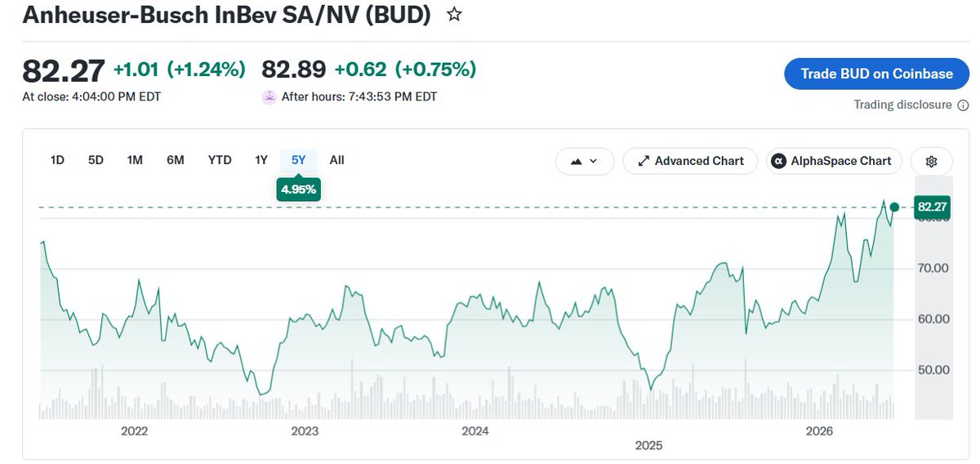Image resolution: width=980 pixels, height=464 pixels.
Task: Click the +1.01 (+1.24%) change text
Action: 179,69
